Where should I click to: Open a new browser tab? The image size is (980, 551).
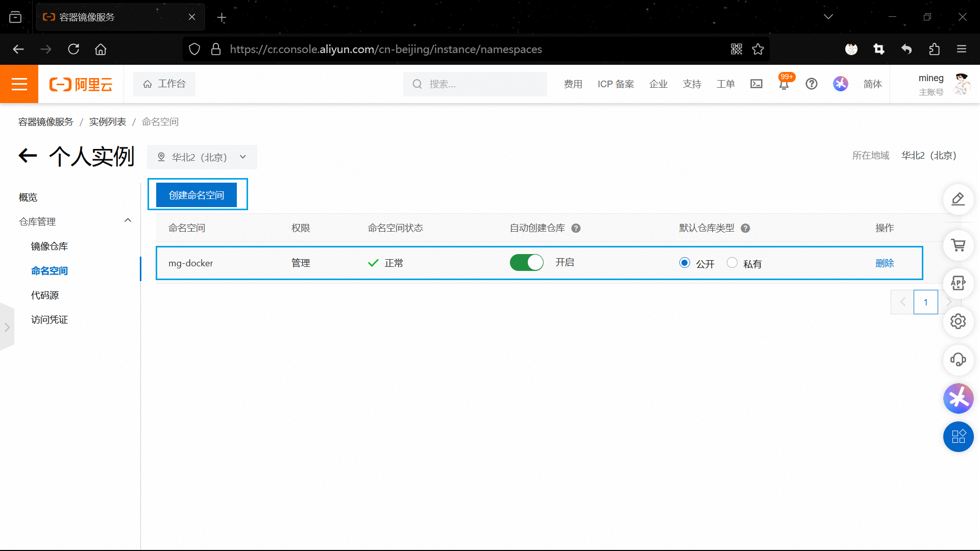[222, 17]
